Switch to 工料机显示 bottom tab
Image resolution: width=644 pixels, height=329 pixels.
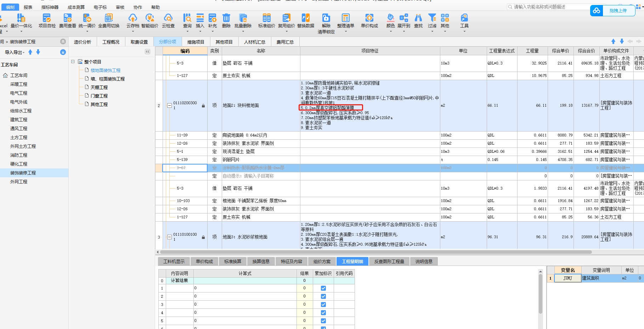point(174,262)
